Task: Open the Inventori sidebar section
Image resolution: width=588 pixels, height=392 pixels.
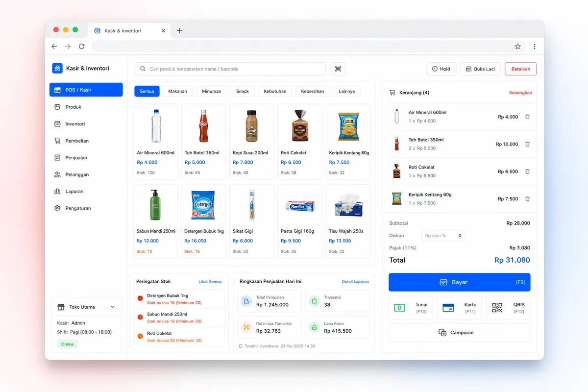Action: (86, 124)
